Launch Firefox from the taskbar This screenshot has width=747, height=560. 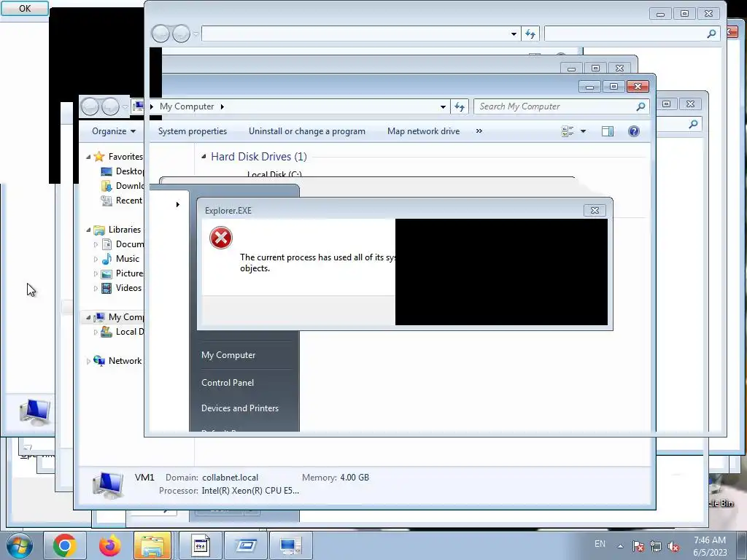109,545
